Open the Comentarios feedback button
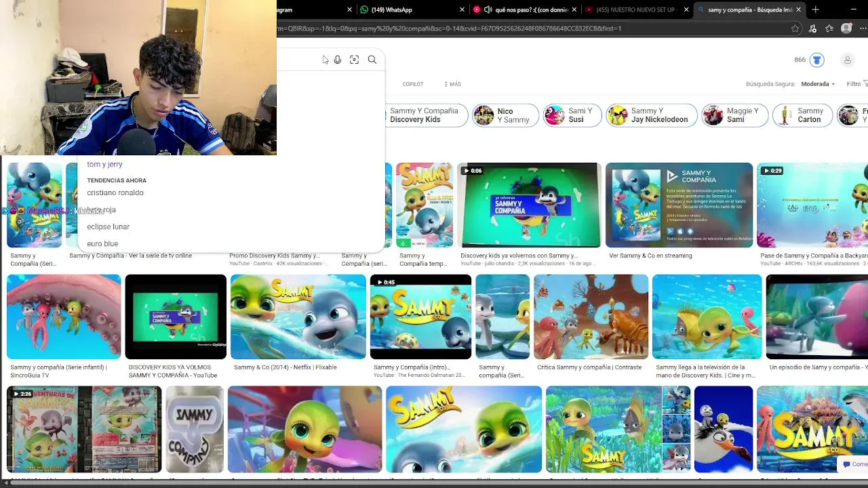 (x=854, y=464)
